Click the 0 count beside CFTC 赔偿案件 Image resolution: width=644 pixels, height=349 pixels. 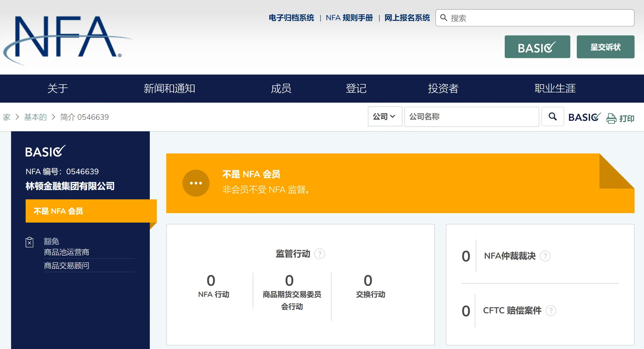(x=466, y=311)
